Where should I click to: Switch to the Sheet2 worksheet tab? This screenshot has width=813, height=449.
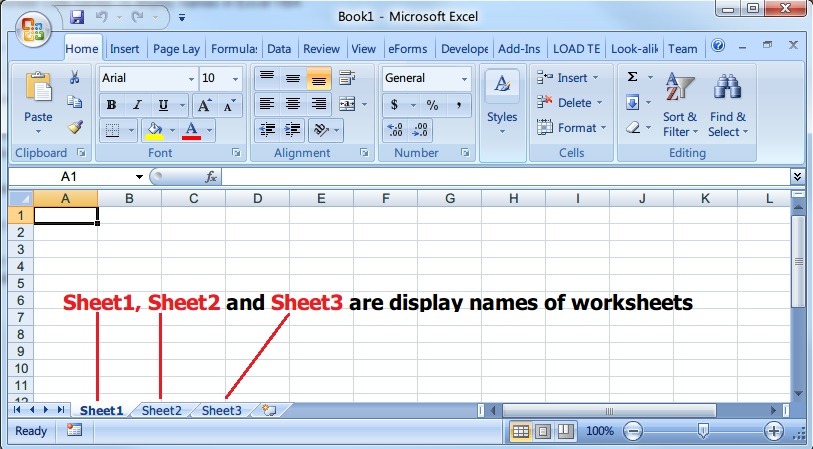(x=161, y=411)
